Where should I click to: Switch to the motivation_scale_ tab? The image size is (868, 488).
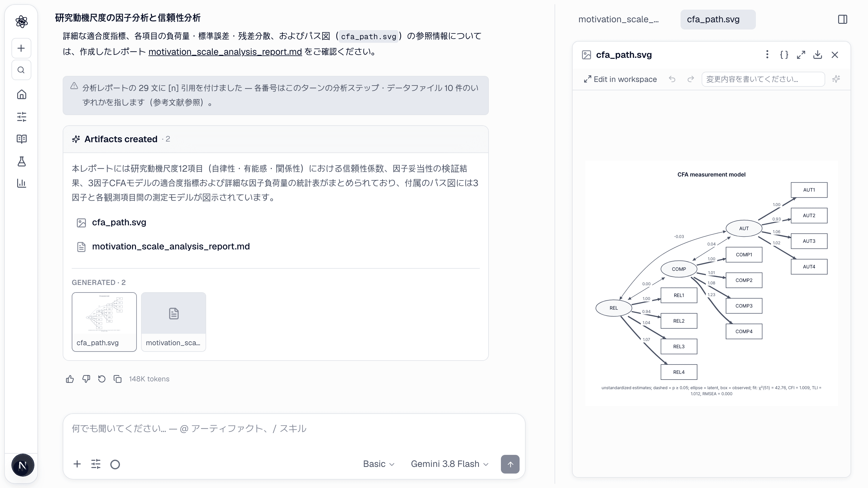pyautogui.click(x=618, y=20)
